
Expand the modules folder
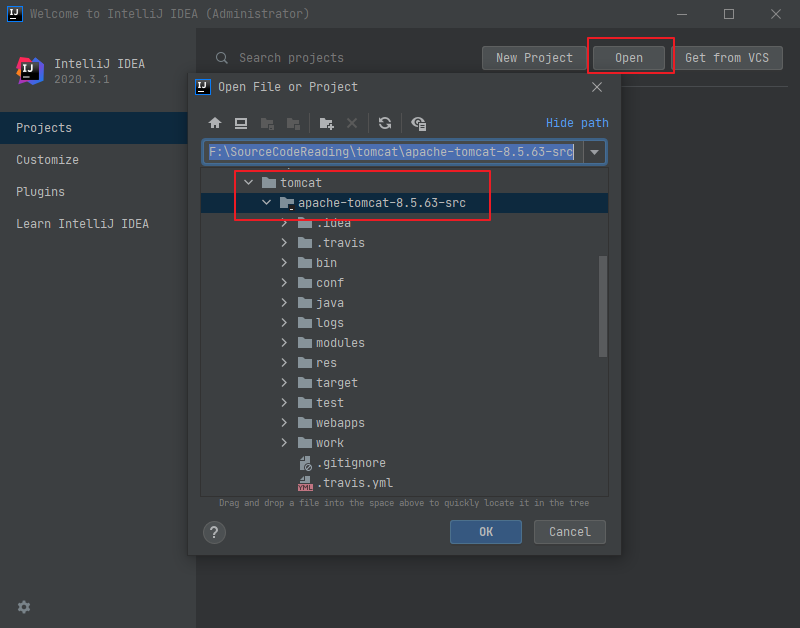click(284, 343)
